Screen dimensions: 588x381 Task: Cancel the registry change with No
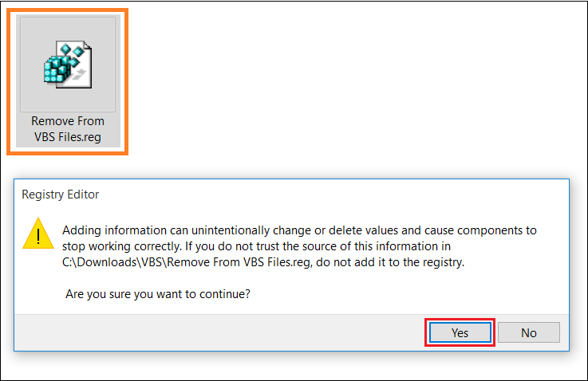[x=529, y=332]
